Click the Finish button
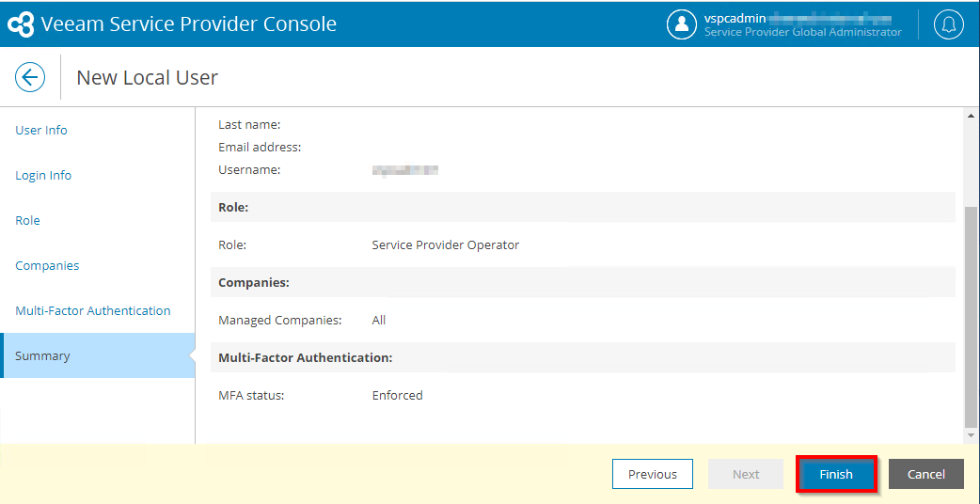This screenshot has height=504, width=980. click(836, 474)
